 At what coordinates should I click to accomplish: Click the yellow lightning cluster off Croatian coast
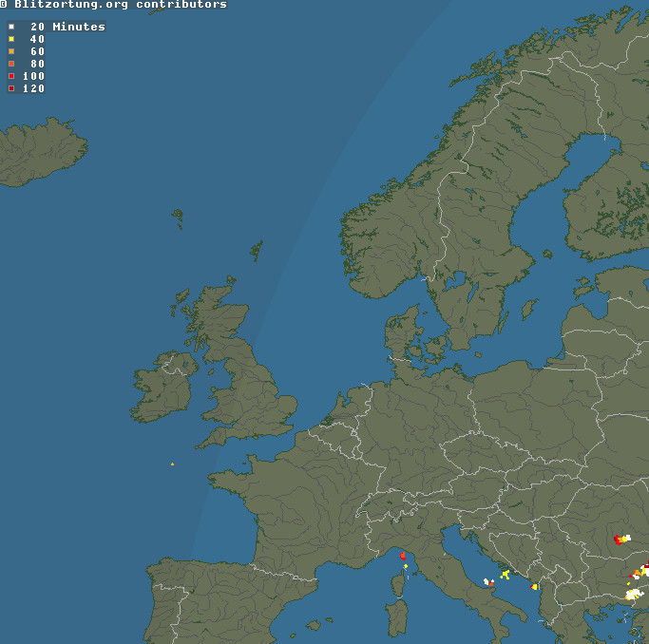(505, 574)
